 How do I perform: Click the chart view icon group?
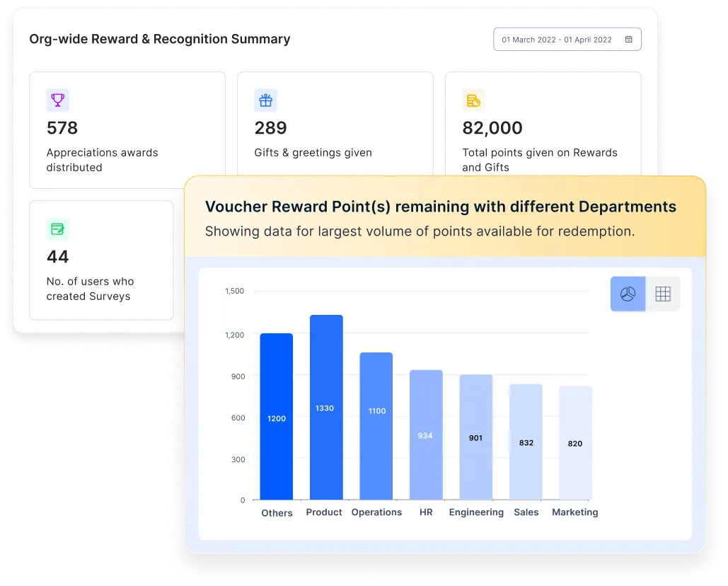pos(645,293)
